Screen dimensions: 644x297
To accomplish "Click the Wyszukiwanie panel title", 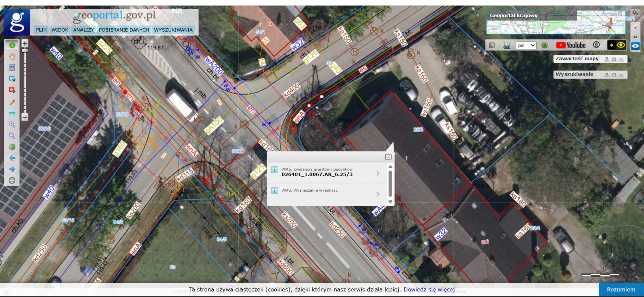I will tap(574, 74).
